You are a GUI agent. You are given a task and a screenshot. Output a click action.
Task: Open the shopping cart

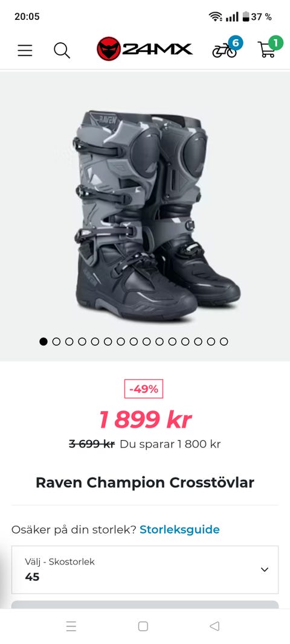tap(269, 47)
